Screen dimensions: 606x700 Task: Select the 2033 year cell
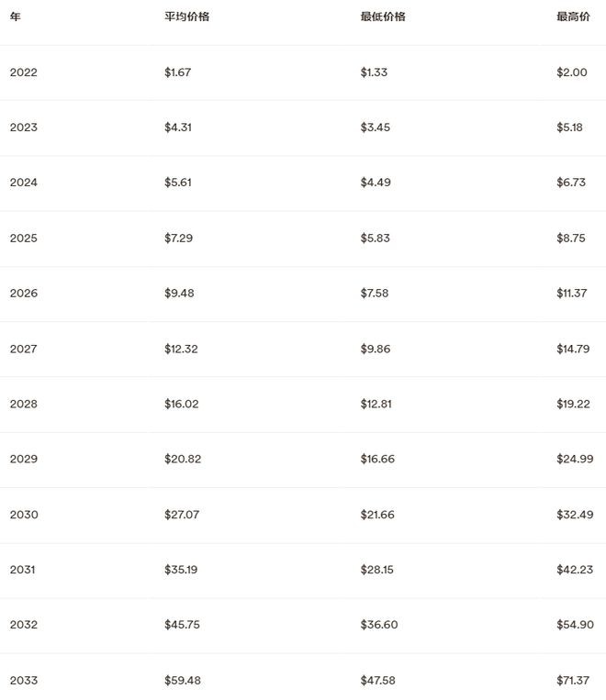pos(24,681)
